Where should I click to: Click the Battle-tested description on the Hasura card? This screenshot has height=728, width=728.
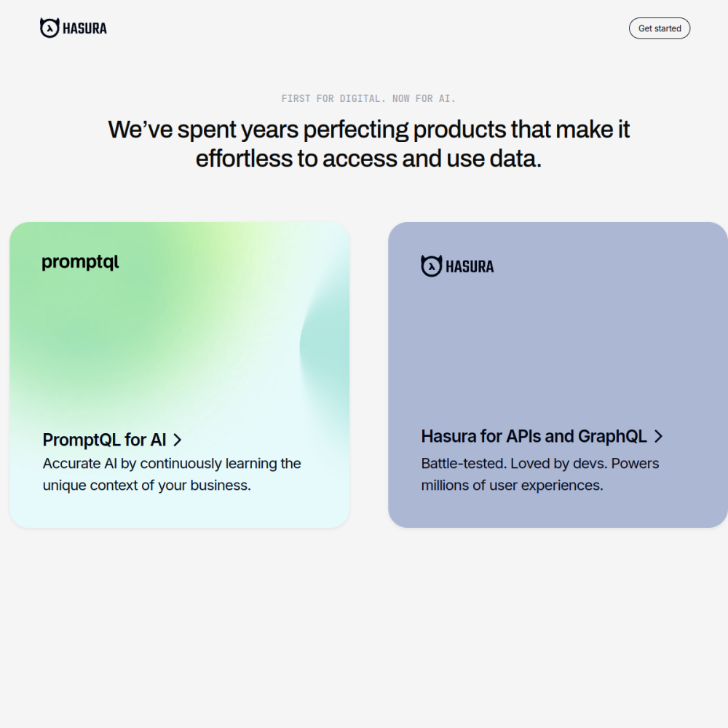pos(540,474)
